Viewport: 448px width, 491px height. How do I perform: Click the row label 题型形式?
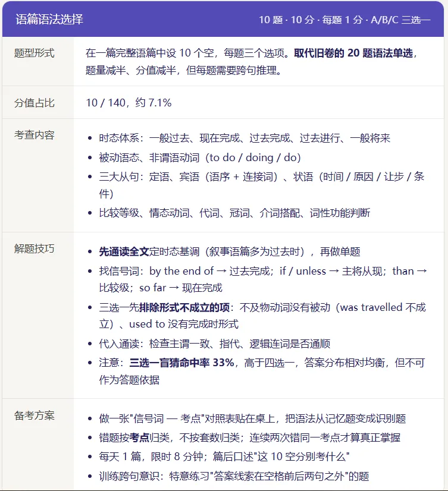34,53
